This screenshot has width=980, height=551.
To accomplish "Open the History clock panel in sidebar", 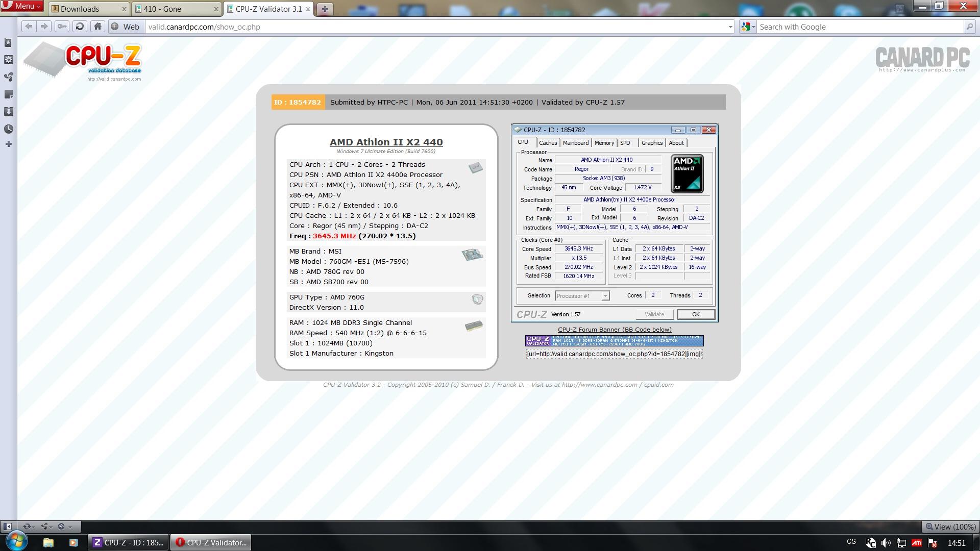I will (8, 129).
